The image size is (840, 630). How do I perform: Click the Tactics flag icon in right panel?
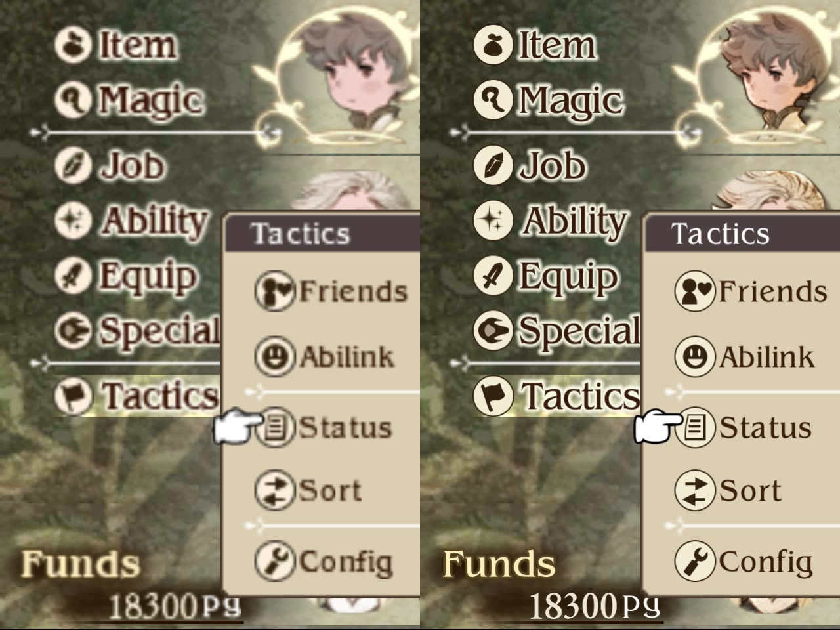(492, 396)
